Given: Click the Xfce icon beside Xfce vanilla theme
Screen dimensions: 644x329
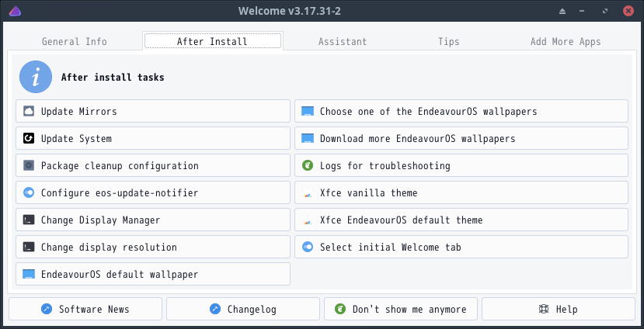Looking at the screenshot, I should point(308,192).
